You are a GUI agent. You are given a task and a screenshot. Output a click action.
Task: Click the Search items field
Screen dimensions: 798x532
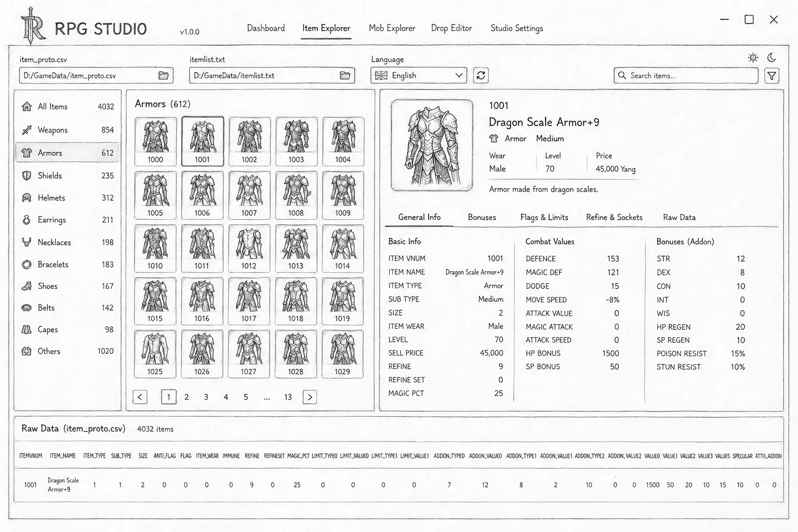pos(686,75)
